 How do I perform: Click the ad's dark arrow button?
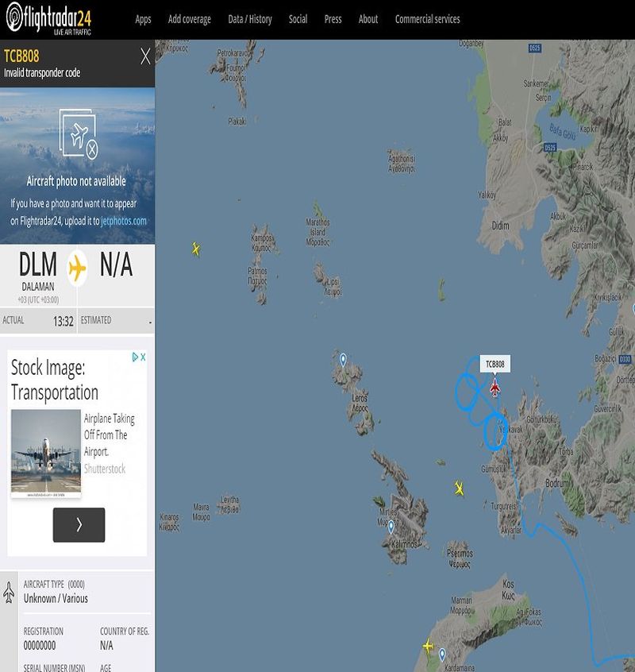[x=79, y=524]
